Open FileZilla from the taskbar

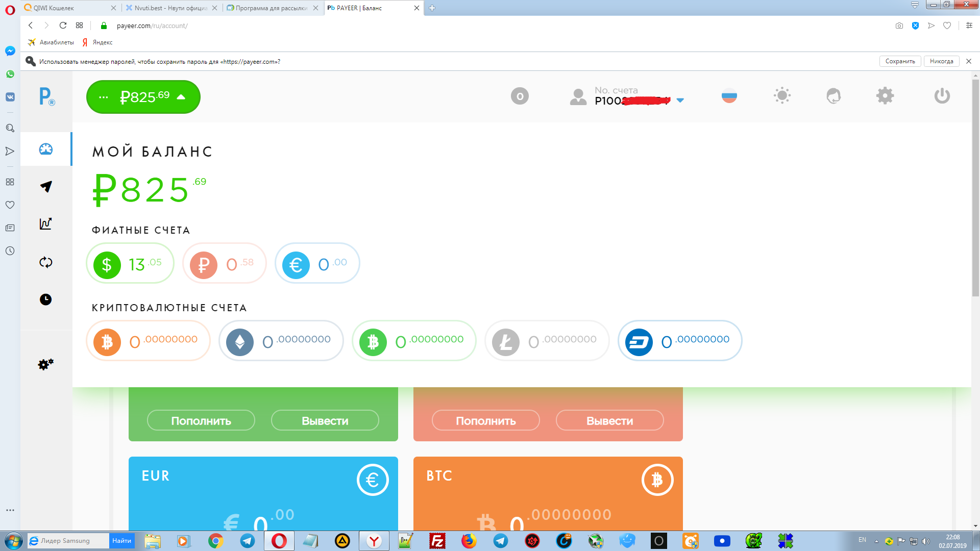click(x=437, y=541)
